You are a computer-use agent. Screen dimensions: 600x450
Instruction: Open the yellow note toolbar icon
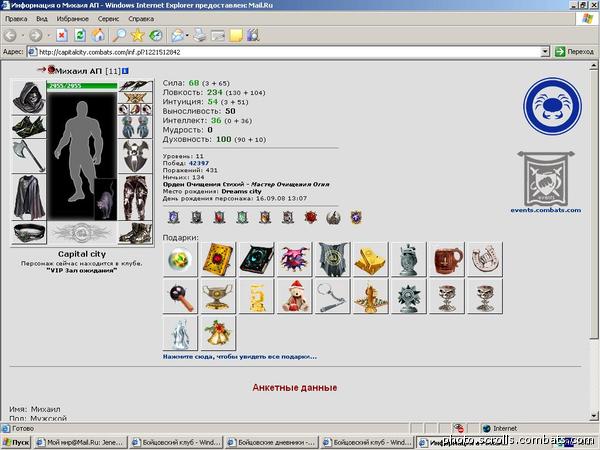236,36
